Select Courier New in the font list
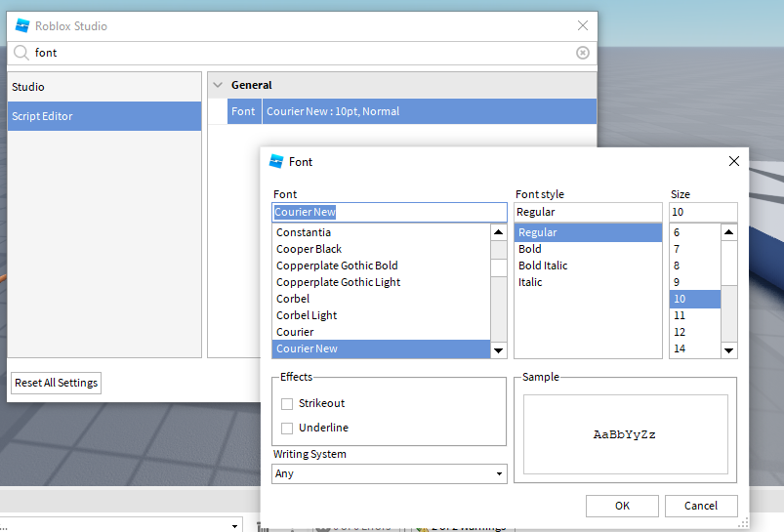This screenshot has height=532, width=784. pos(381,348)
